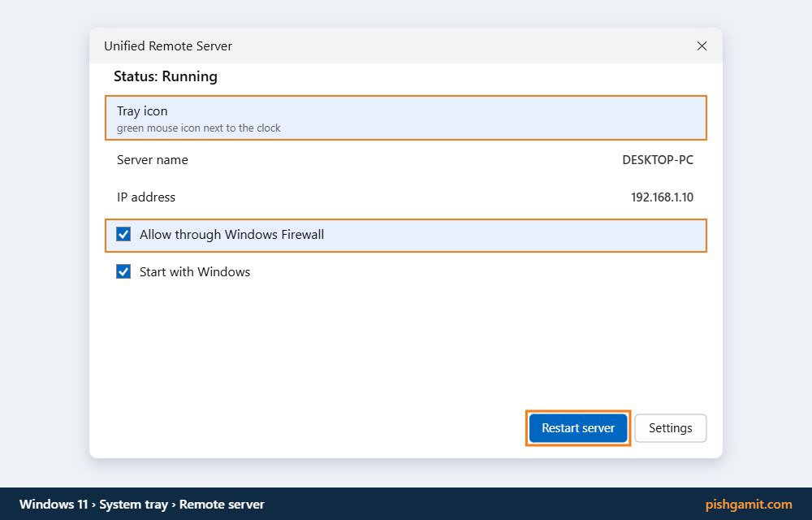Toggle the Start with Windows checkbox

(x=123, y=272)
